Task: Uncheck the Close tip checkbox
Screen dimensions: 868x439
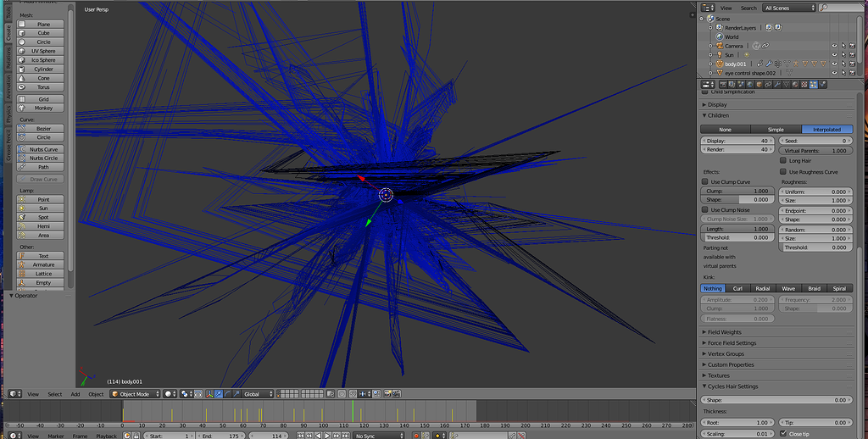Action: pos(783,433)
